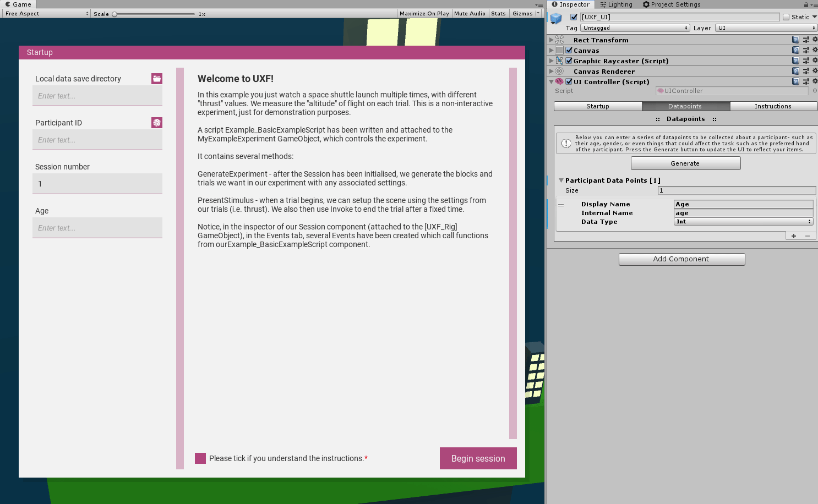Toggle the Static checkbox

pos(786,17)
